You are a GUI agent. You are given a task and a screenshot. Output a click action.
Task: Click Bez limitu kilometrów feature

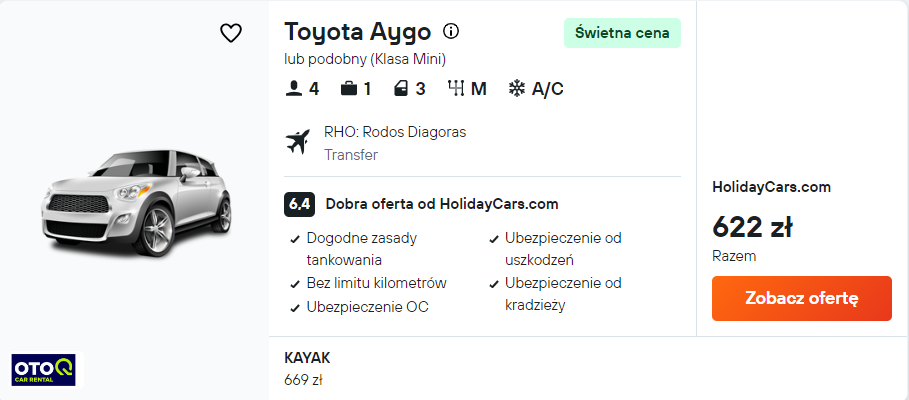376,283
